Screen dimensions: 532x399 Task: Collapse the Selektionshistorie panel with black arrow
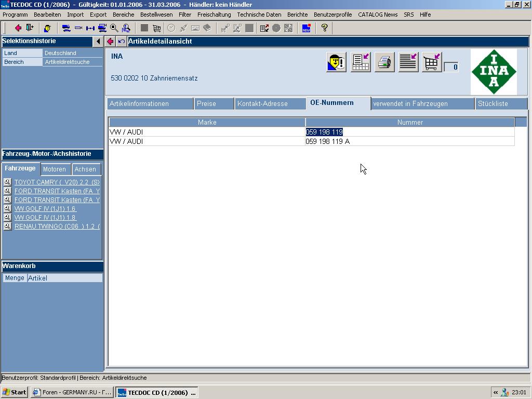tap(98, 42)
